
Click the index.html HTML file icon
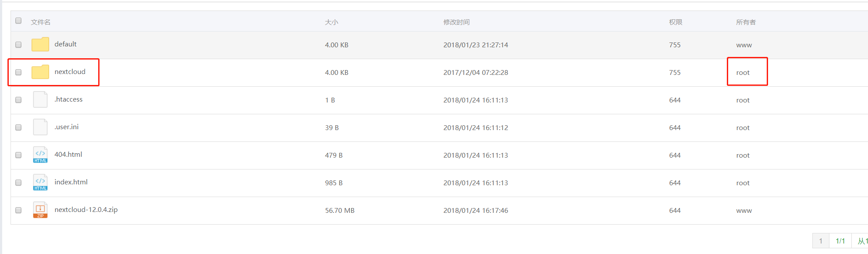[x=40, y=182]
